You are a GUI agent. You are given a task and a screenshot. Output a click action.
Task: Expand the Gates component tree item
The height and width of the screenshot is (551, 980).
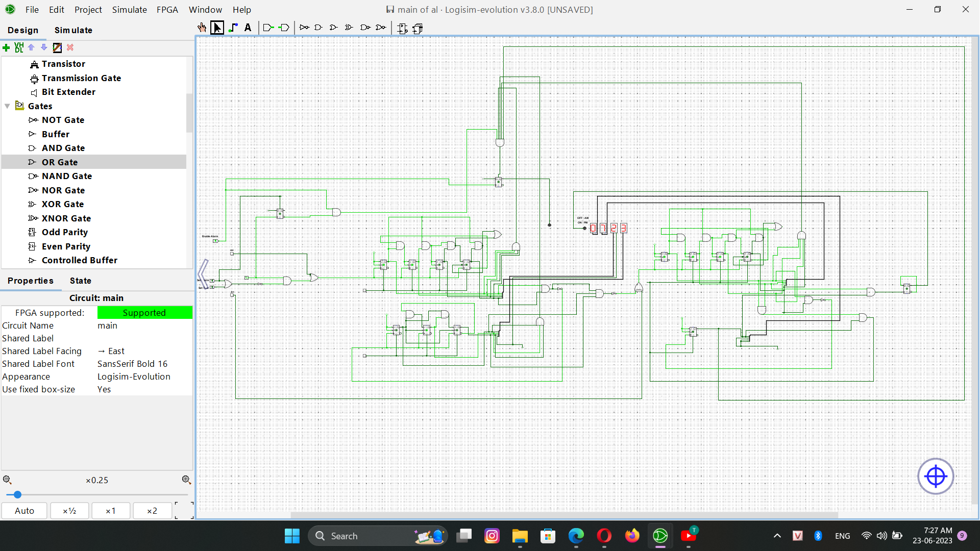point(6,106)
